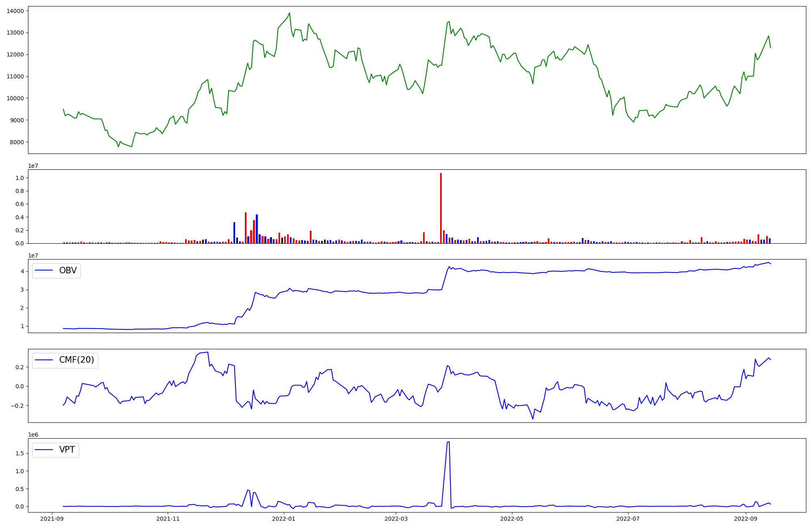Click the 2022-03 x-axis date label

[x=396, y=519]
